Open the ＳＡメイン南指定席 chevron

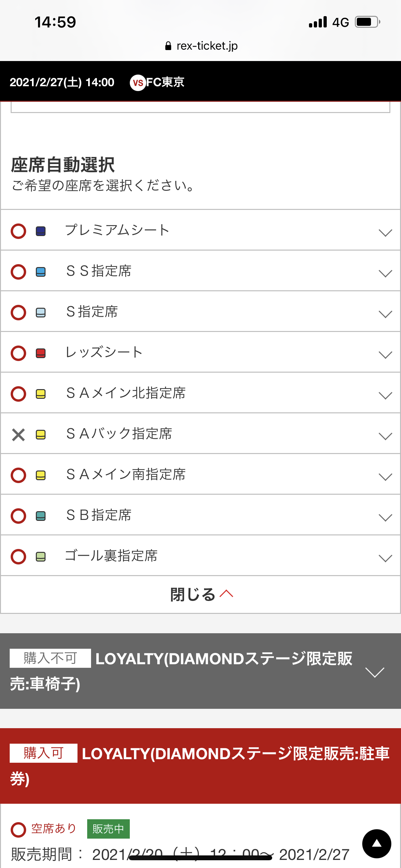(x=385, y=476)
